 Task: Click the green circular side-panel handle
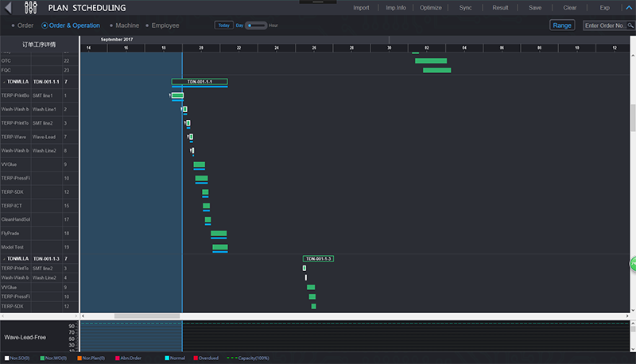click(x=634, y=263)
